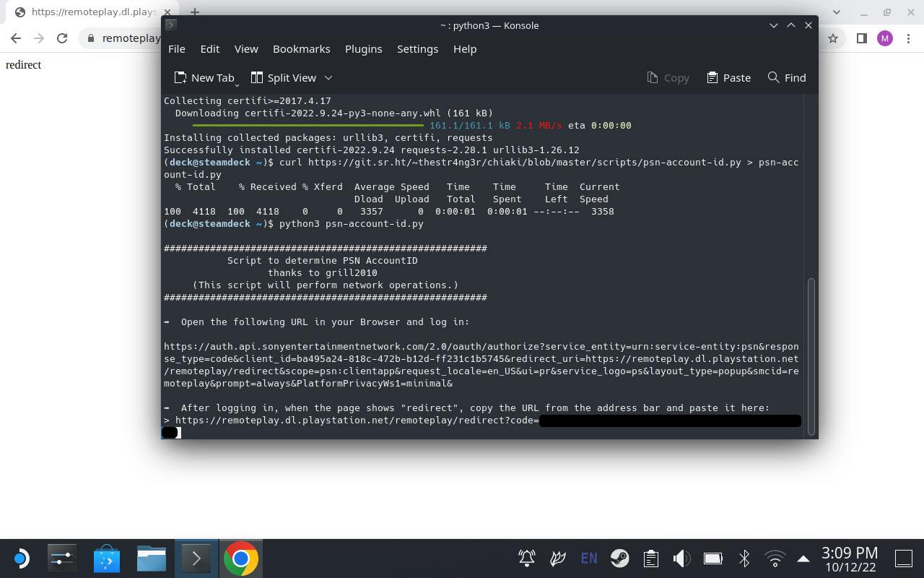Click the Split View toolbar button
Image resolution: width=924 pixels, height=578 pixels.
(x=284, y=77)
